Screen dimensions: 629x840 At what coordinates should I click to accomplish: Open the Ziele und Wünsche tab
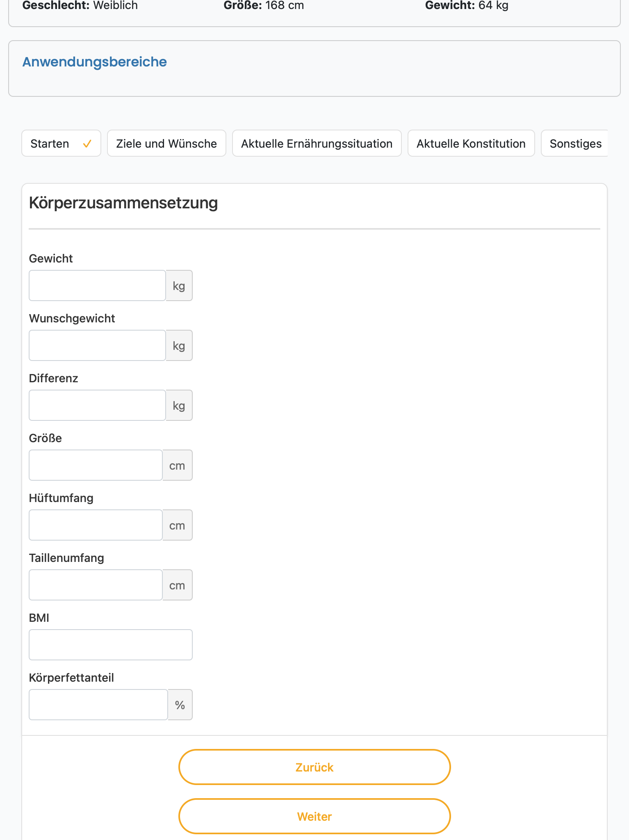click(166, 144)
